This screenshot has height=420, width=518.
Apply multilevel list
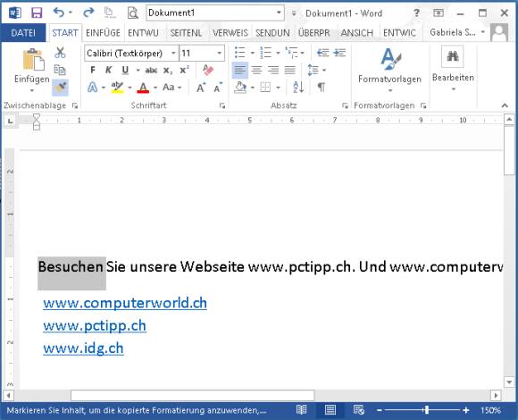pos(291,53)
